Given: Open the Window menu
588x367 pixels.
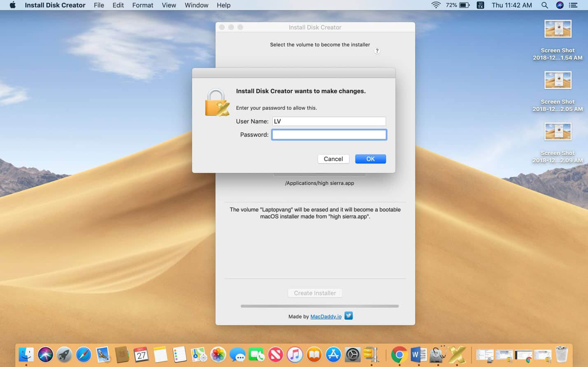Looking at the screenshot, I should tap(196, 5).
